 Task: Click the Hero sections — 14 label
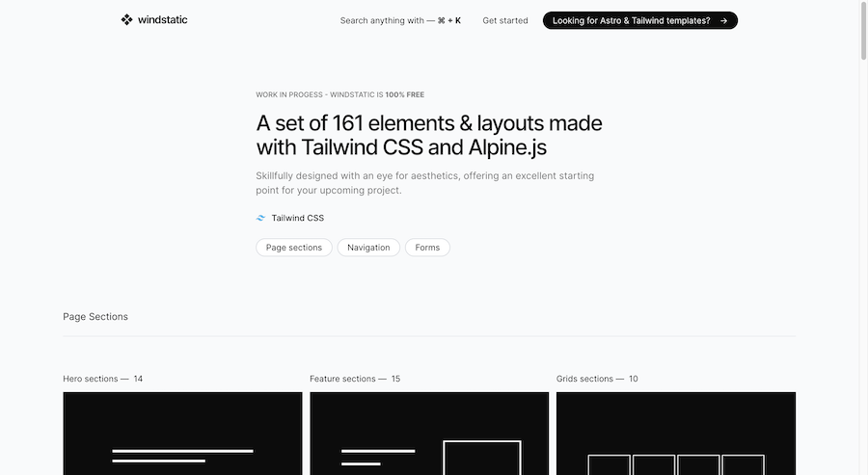[x=103, y=379]
